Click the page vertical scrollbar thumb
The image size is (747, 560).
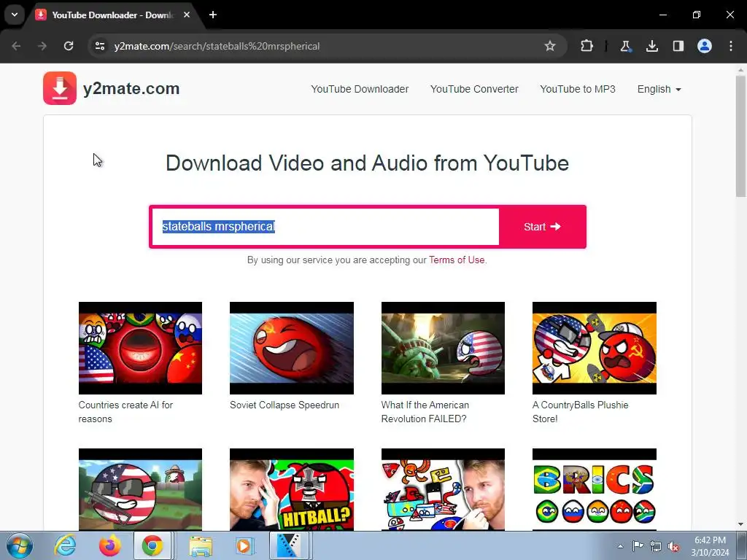[740, 136]
